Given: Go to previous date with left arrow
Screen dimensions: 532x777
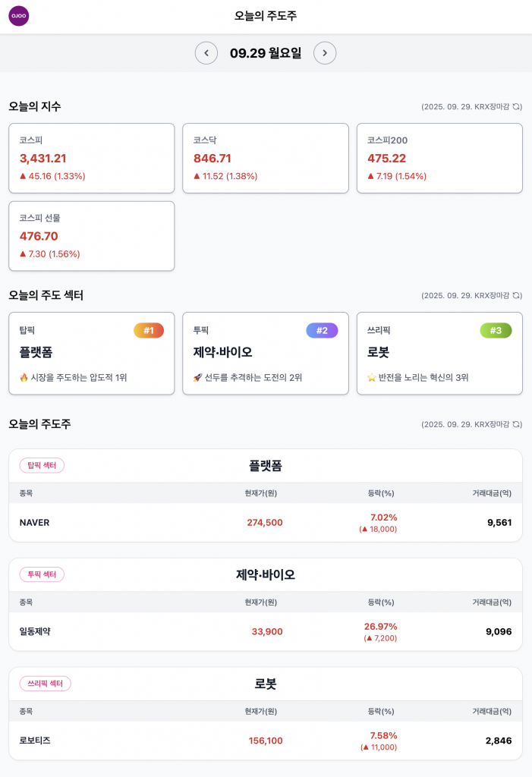Looking at the screenshot, I should click(x=206, y=53).
